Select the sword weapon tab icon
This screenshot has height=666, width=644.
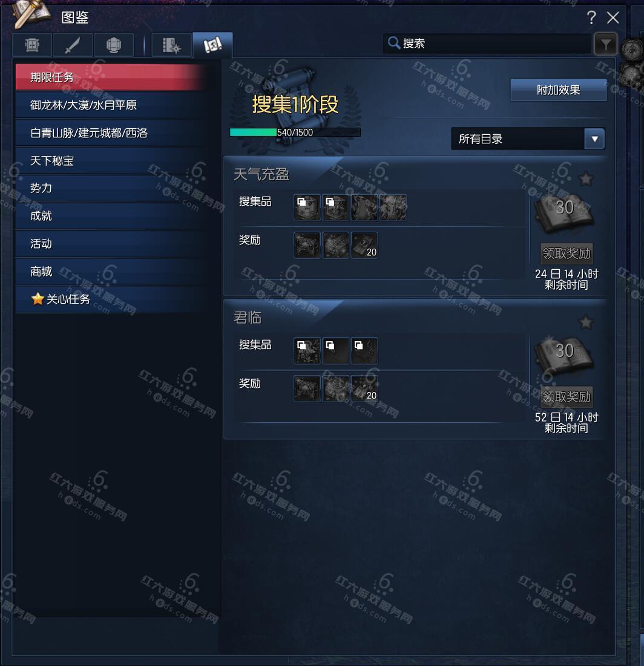72,45
